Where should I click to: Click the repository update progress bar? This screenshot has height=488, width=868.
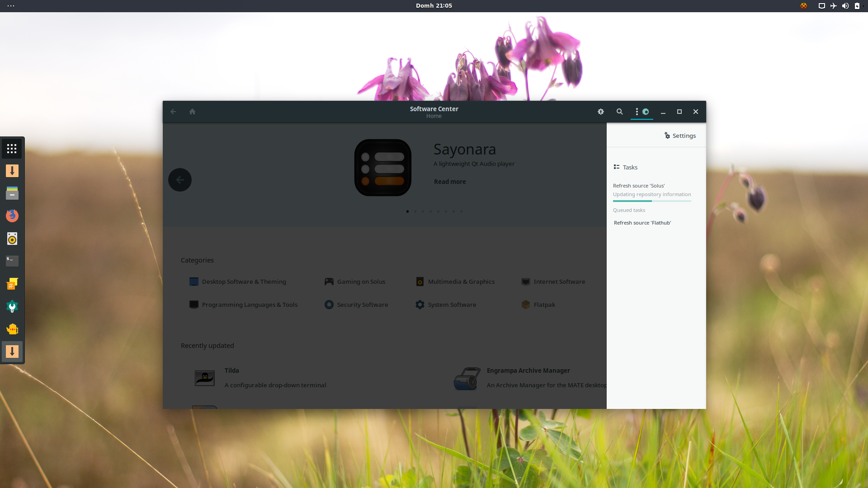[652, 201]
